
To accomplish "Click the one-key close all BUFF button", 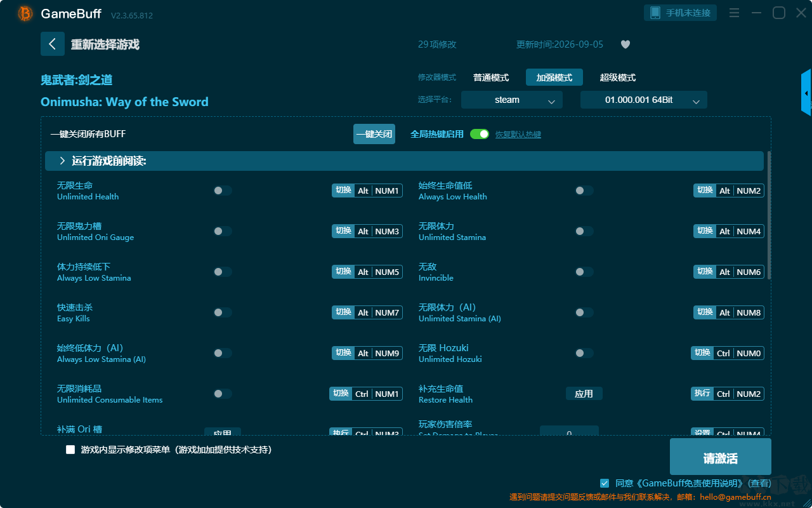I will 374,134.
